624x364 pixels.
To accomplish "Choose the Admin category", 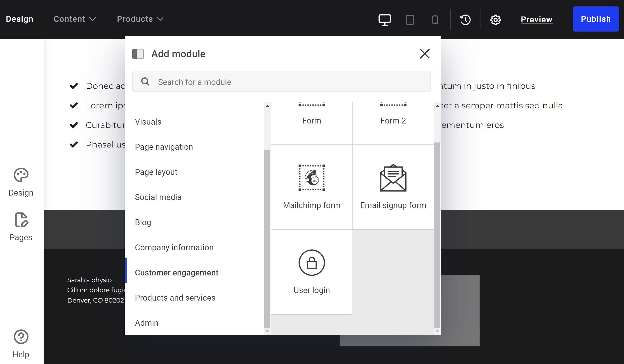I will click(147, 323).
